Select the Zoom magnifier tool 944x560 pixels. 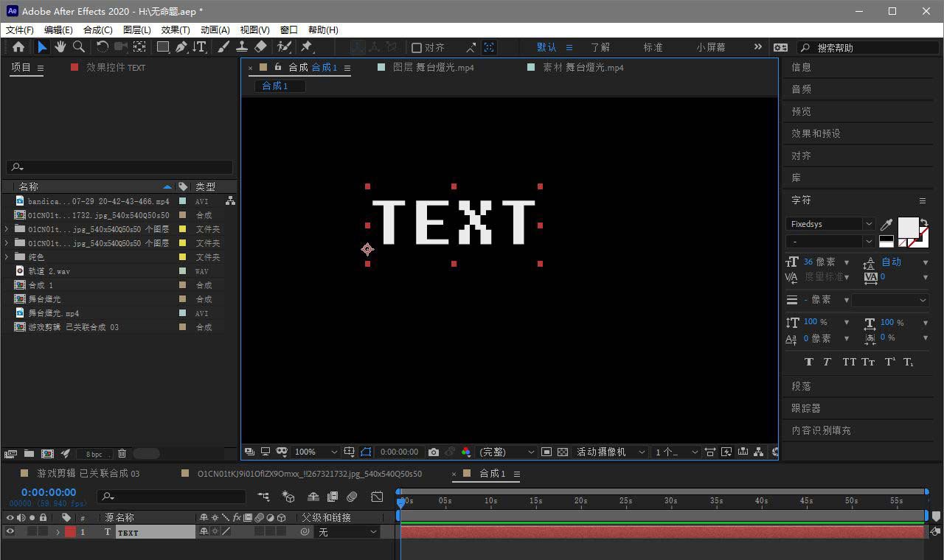coord(78,47)
